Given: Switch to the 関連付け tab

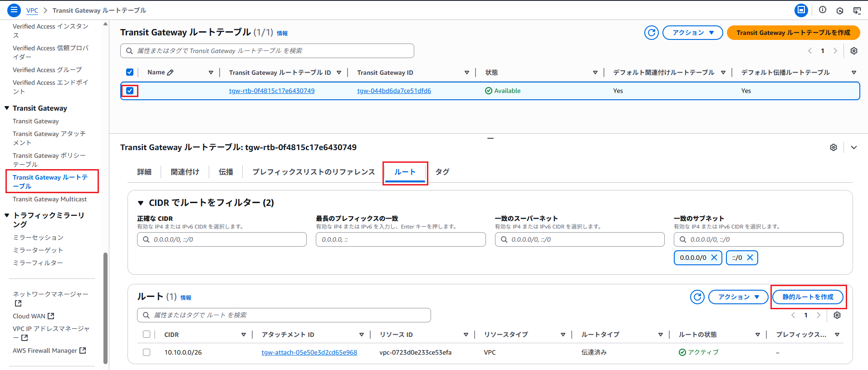Looking at the screenshot, I should click(185, 172).
